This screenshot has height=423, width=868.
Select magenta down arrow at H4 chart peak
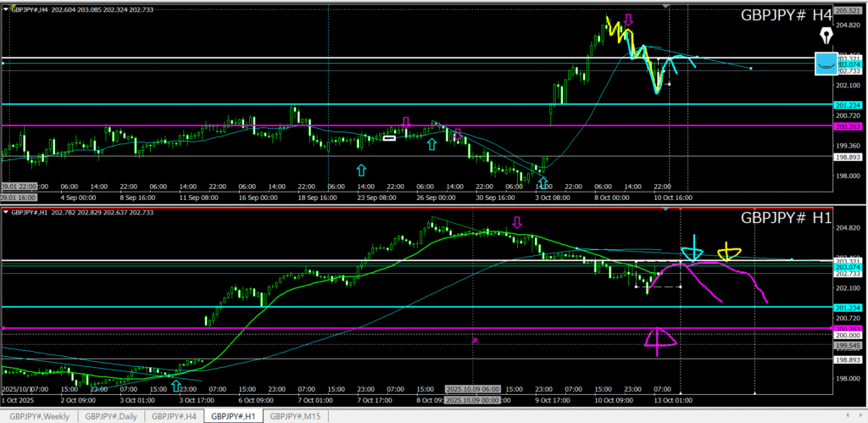click(628, 19)
